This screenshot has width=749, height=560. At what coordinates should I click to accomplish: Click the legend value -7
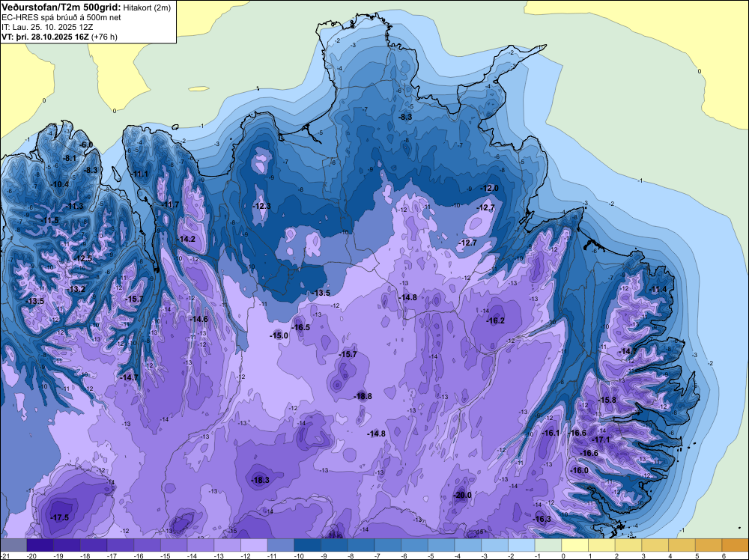[376, 556]
